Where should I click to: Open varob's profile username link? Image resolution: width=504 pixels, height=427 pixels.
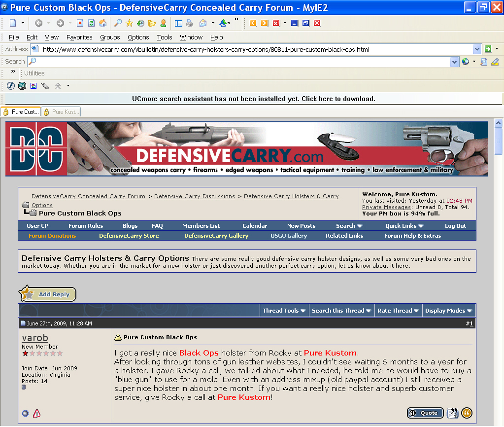(35, 338)
